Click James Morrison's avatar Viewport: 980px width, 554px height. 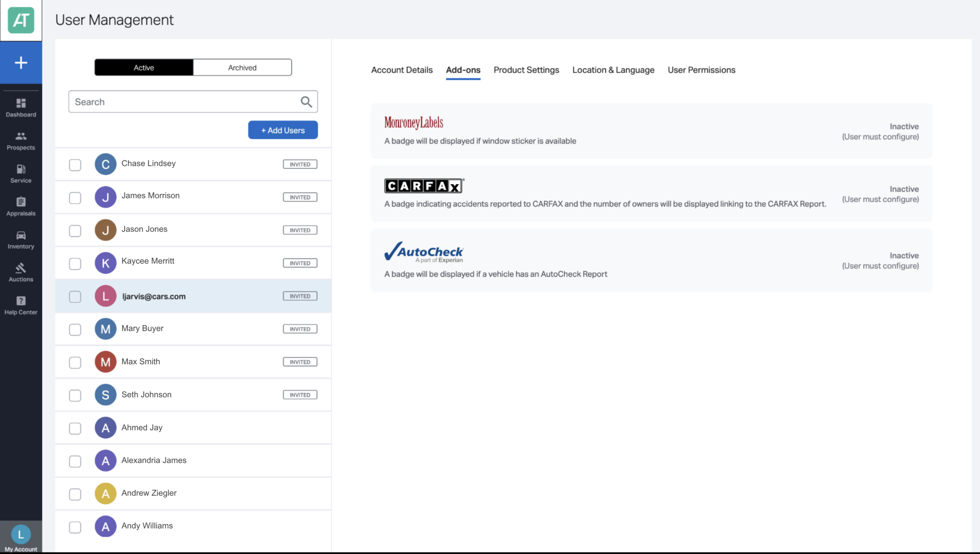tap(106, 197)
